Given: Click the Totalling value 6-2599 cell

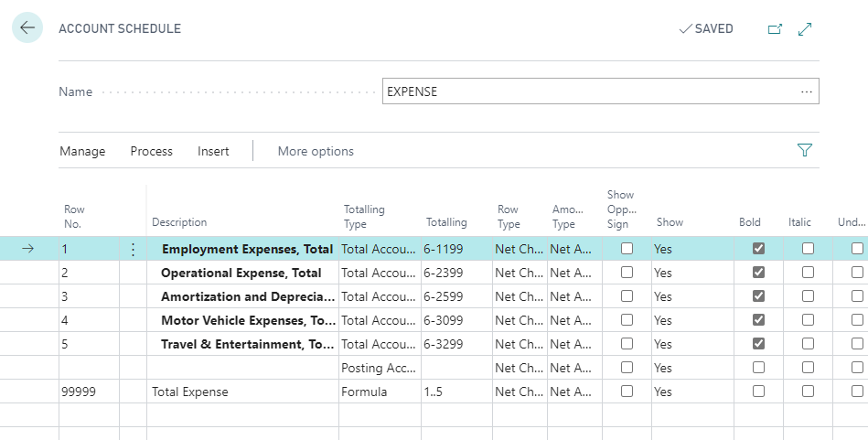Looking at the screenshot, I should [455, 296].
